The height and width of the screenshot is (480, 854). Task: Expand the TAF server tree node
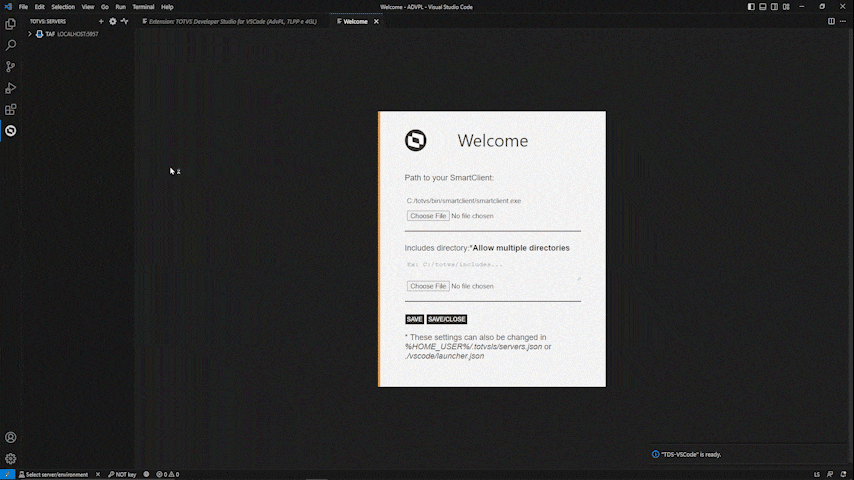[30, 34]
